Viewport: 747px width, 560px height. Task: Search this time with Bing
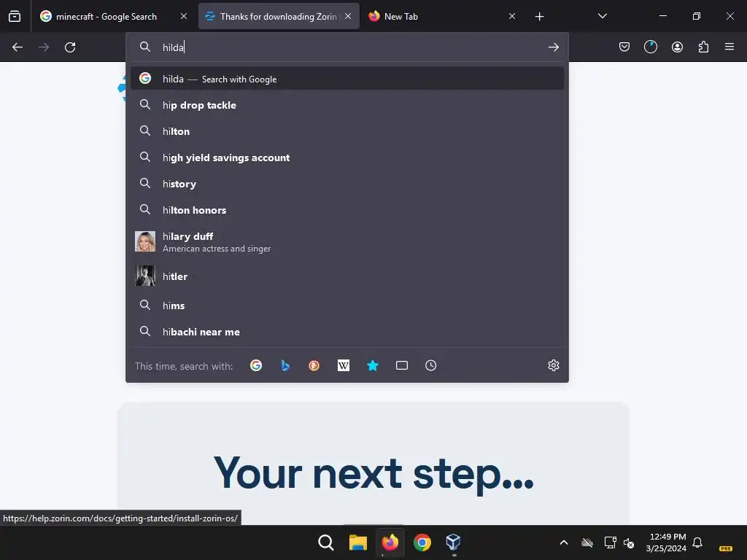(x=285, y=365)
